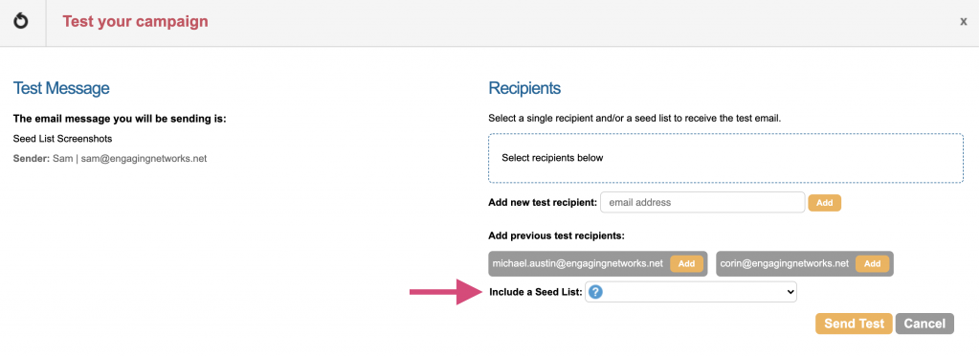The height and width of the screenshot is (358, 980).
Task: Click the pink arrow annotation
Action: coord(446,291)
